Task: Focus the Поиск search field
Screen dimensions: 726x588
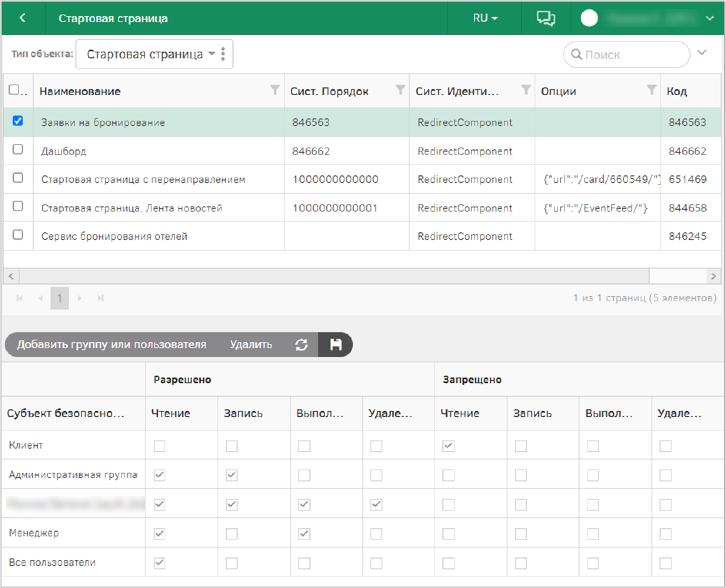Action: [627, 55]
